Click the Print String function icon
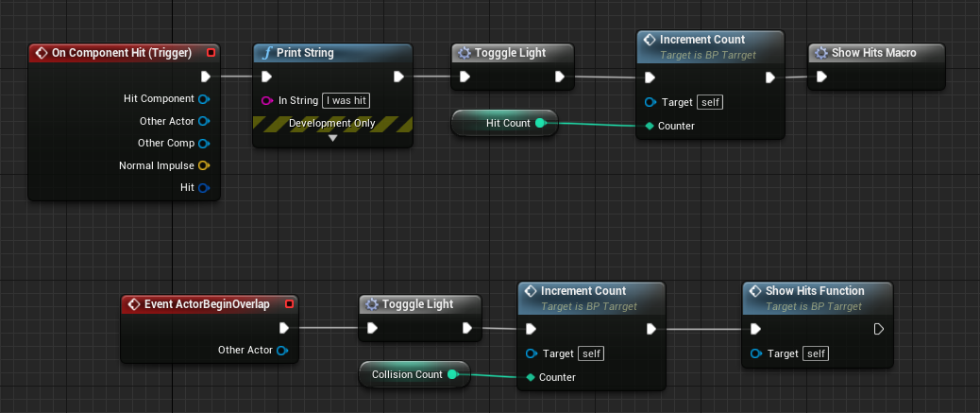This screenshot has width=980, height=413. pyautogui.click(x=266, y=53)
